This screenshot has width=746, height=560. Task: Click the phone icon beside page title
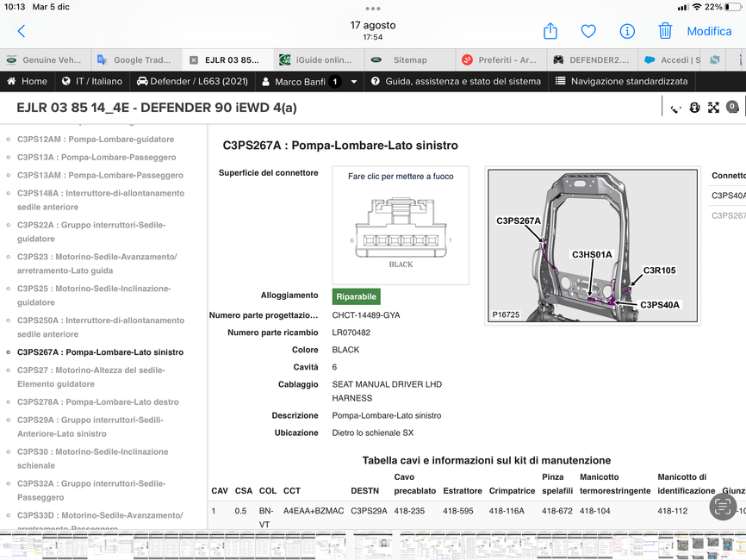(675, 108)
